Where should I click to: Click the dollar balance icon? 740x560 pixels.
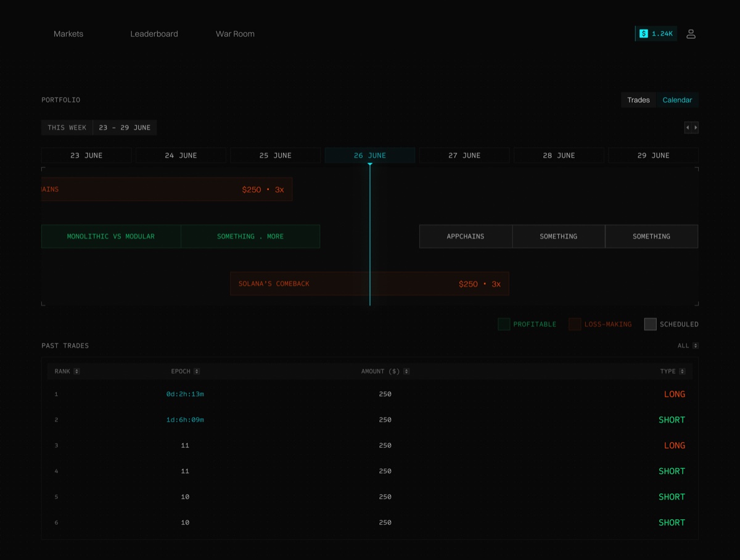(x=643, y=34)
